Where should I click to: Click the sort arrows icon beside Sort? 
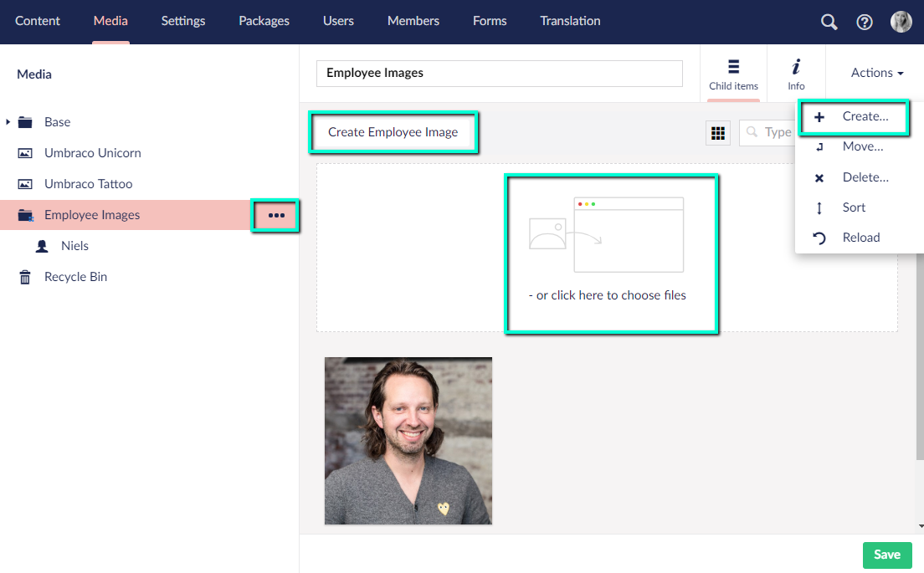pyautogui.click(x=819, y=208)
